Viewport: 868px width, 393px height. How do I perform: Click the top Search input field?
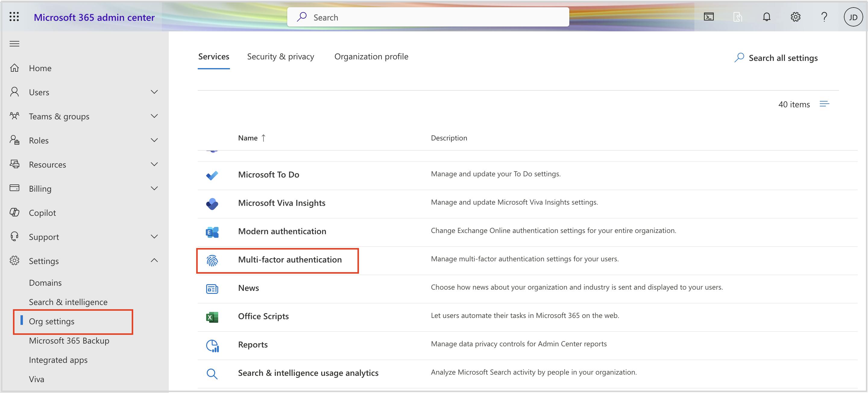(428, 17)
